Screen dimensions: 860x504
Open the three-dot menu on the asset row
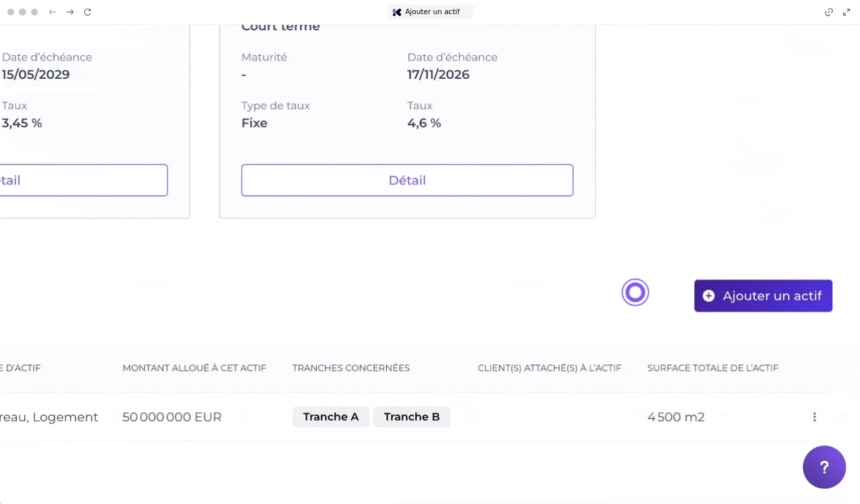point(814,417)
